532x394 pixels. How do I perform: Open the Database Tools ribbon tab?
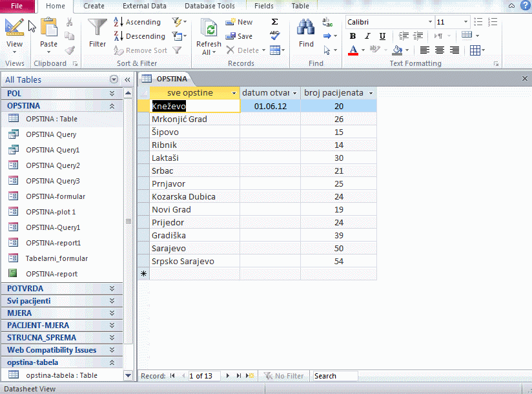coord(209,6)
